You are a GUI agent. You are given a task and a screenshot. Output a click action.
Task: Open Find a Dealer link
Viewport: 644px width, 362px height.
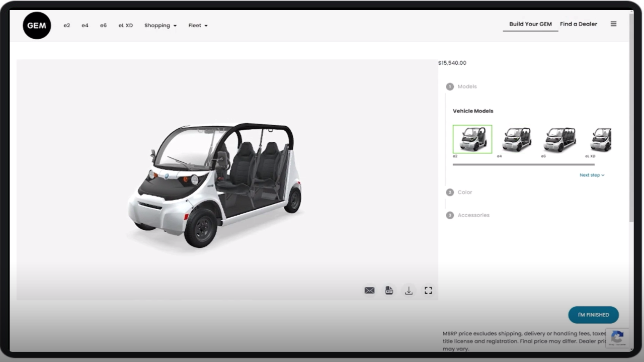click(579, 24)
